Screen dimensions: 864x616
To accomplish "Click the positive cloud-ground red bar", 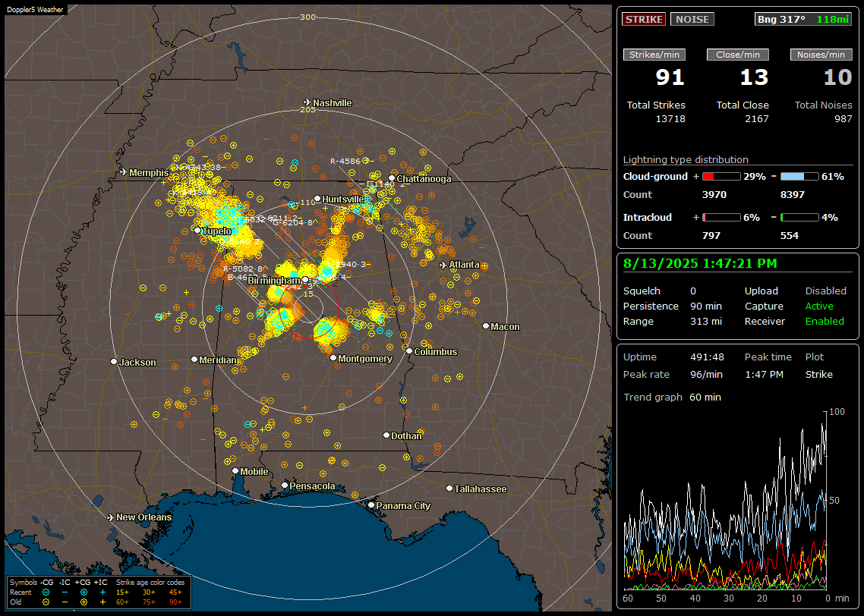I will [721, 177].
